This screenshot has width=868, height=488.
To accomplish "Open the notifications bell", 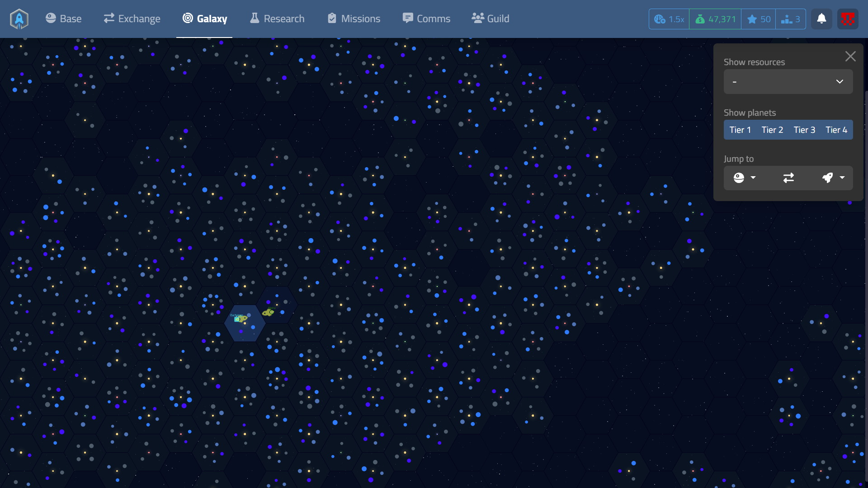I will (x=821, y=19).
